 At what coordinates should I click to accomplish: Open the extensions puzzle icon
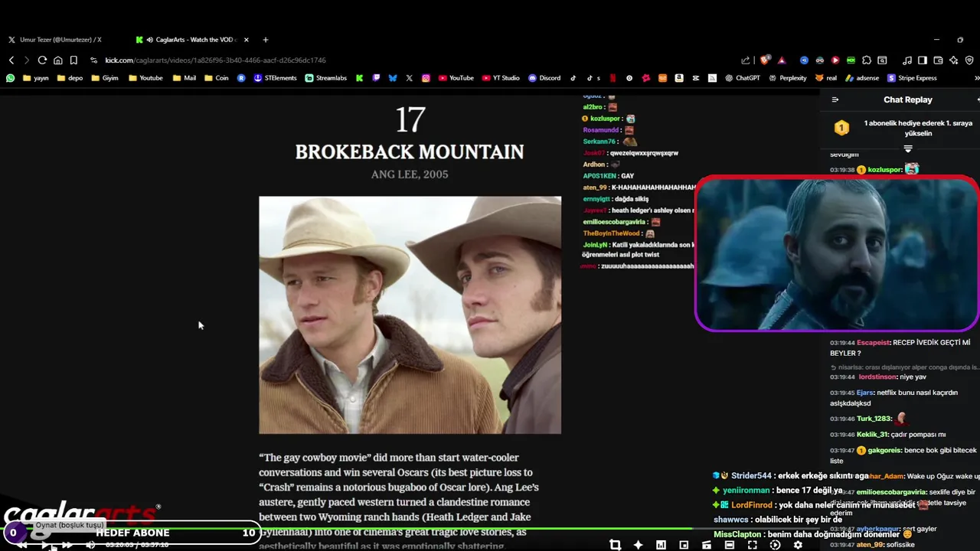coord(867,60)
